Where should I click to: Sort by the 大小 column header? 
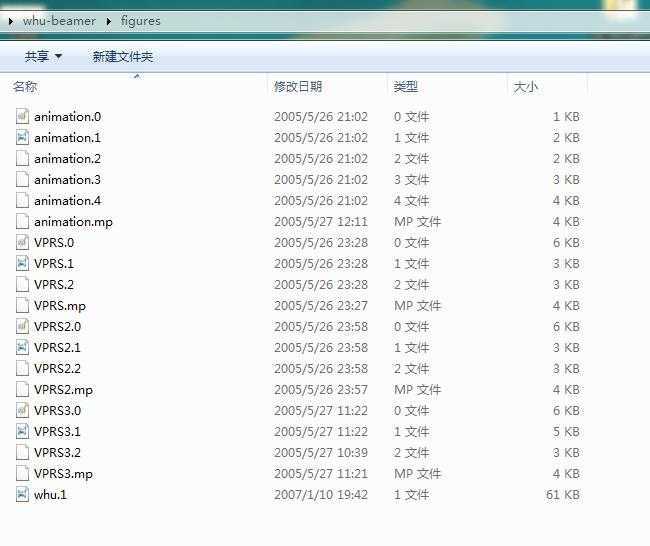click(x=525, y=87)
